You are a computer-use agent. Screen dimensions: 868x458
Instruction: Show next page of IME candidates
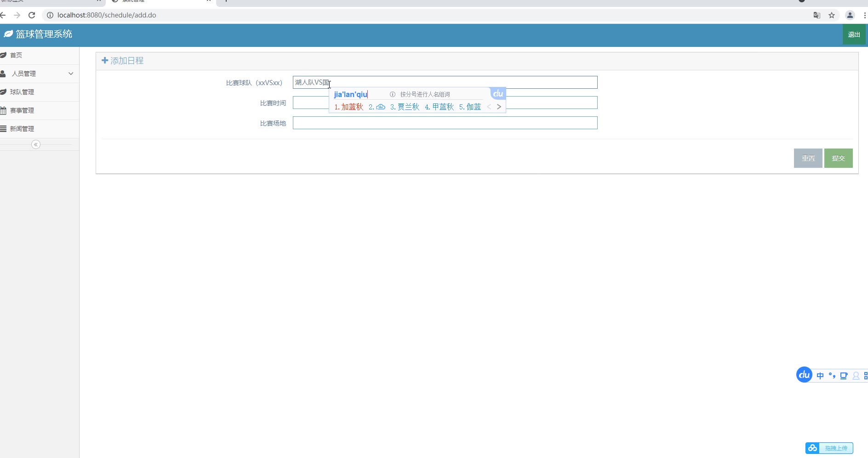[x=499, y=107]
